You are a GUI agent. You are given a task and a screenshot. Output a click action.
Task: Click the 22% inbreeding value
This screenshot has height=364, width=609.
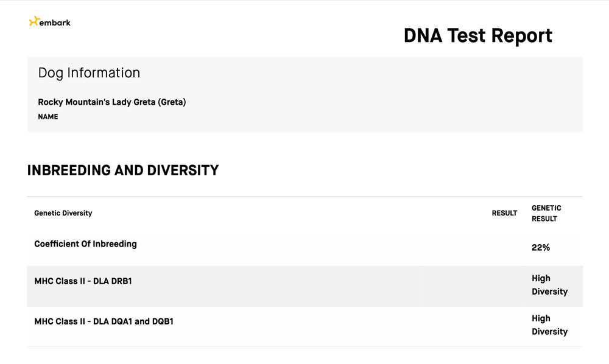[x=541, y=248]
